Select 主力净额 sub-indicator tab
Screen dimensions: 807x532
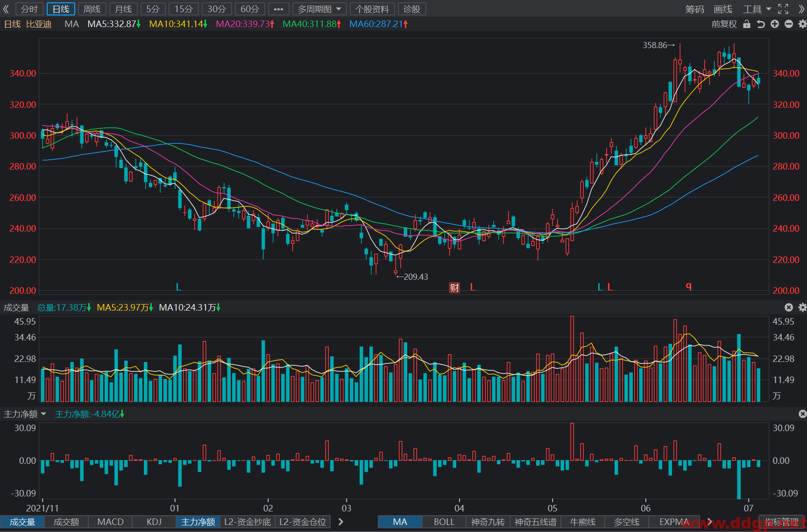198,522
